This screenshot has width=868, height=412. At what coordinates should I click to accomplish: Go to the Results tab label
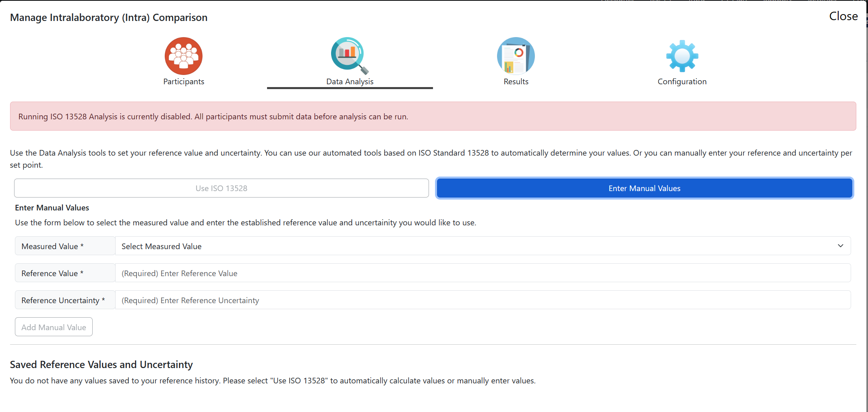pyautogui.click(x=516, y=81)
